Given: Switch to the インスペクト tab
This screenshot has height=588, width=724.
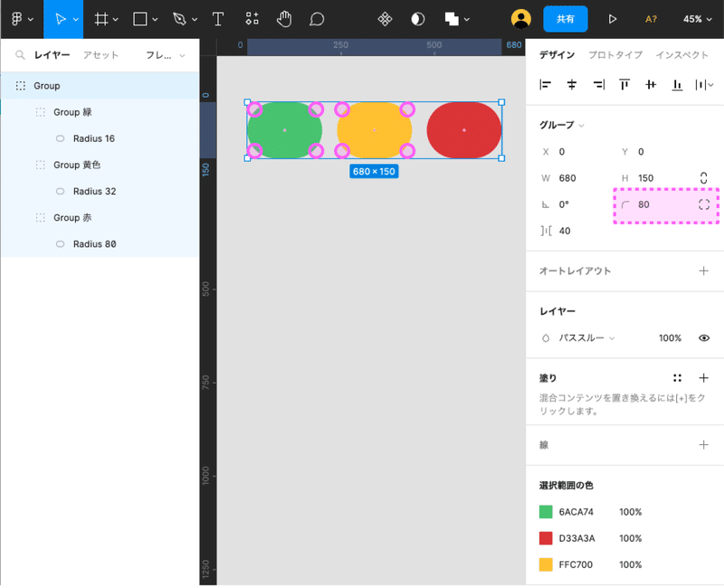Looking at the screenshot, I should [682, 55].
